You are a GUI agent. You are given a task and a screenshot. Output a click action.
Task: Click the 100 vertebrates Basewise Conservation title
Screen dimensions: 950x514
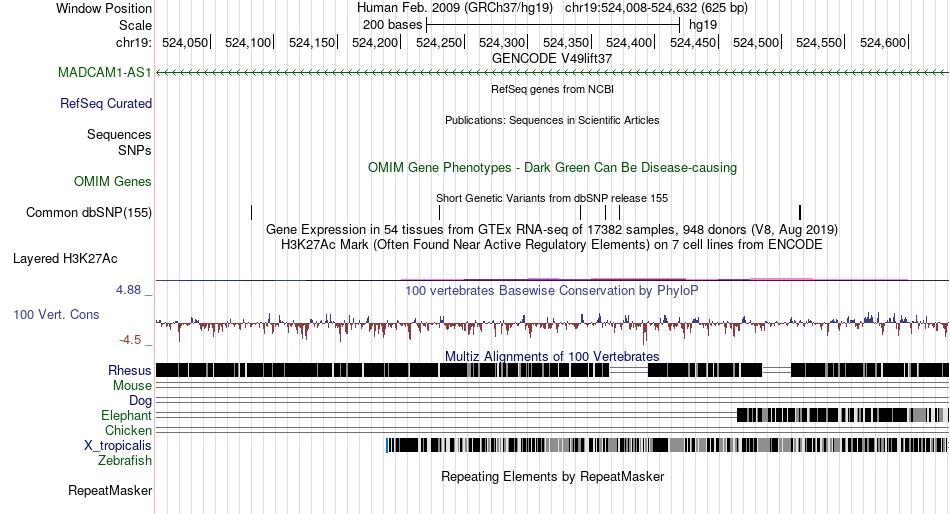[x=552, y=291]
